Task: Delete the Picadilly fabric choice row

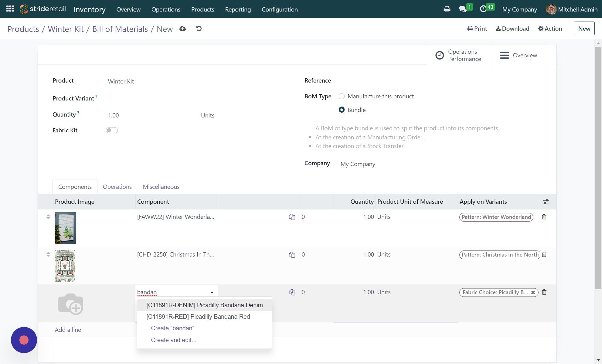Action: tap(544, 292)
